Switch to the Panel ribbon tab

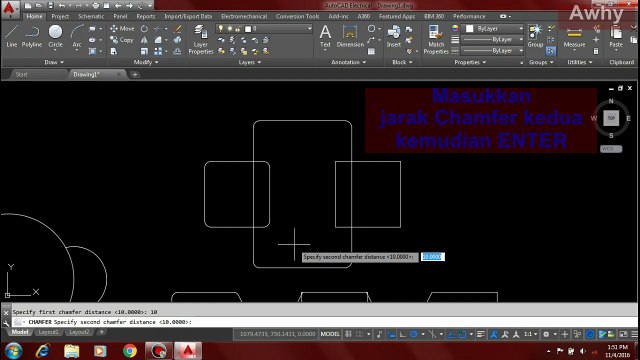coord(120,16)
